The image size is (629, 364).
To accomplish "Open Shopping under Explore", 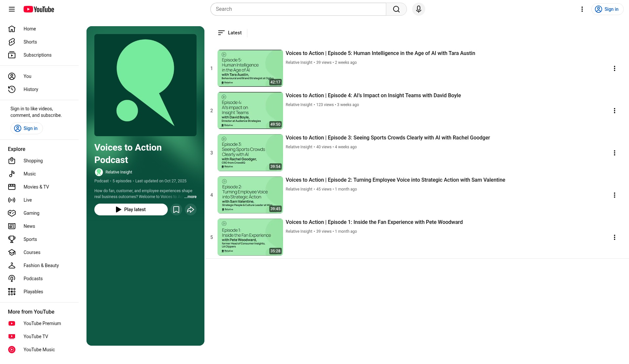I will tap(39, 161).
